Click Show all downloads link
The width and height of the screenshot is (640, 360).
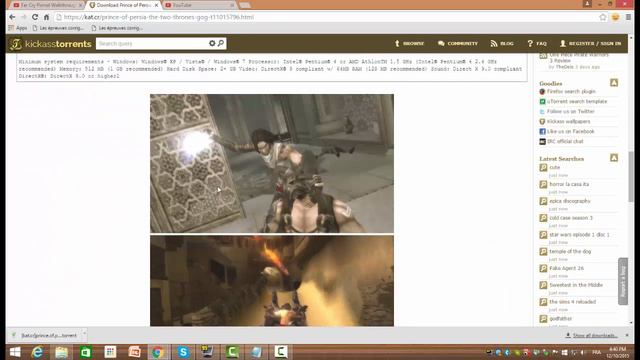(x=591, y=335)
